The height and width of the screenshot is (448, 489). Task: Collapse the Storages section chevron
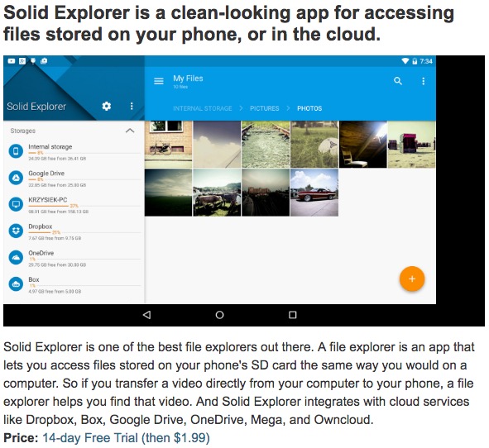coord(130,131)
